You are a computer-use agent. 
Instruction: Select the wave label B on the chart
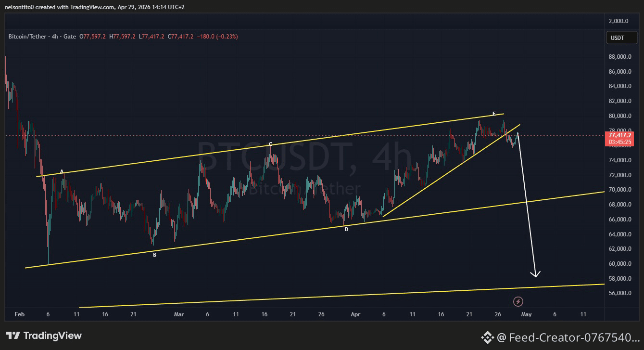coord(154,255)
